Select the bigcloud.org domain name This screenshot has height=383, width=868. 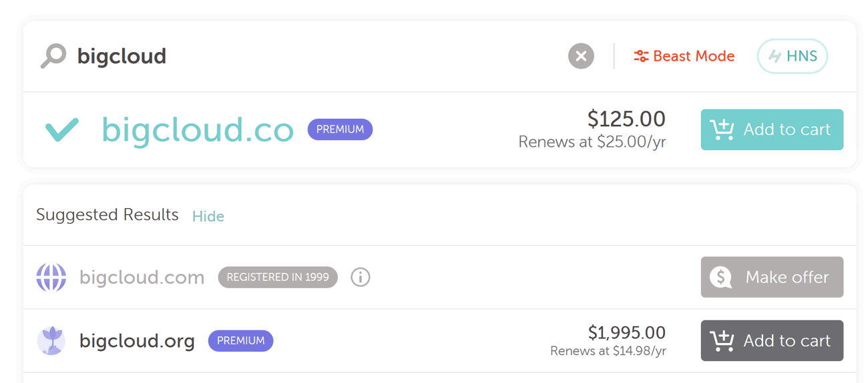pos(137,341)
